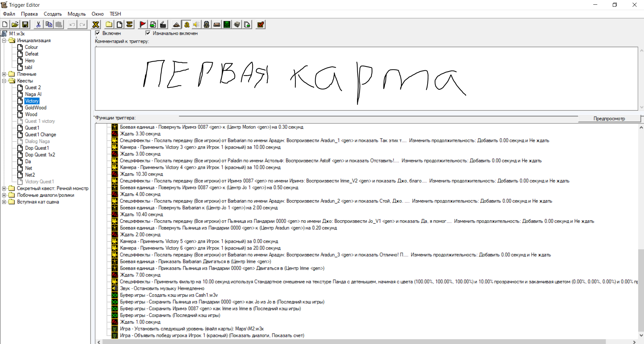Image resolution: width=644 pixels, height=344 pixels.
Task: Add a new trigger comment from the toolbar
Action: click(129, 25)
